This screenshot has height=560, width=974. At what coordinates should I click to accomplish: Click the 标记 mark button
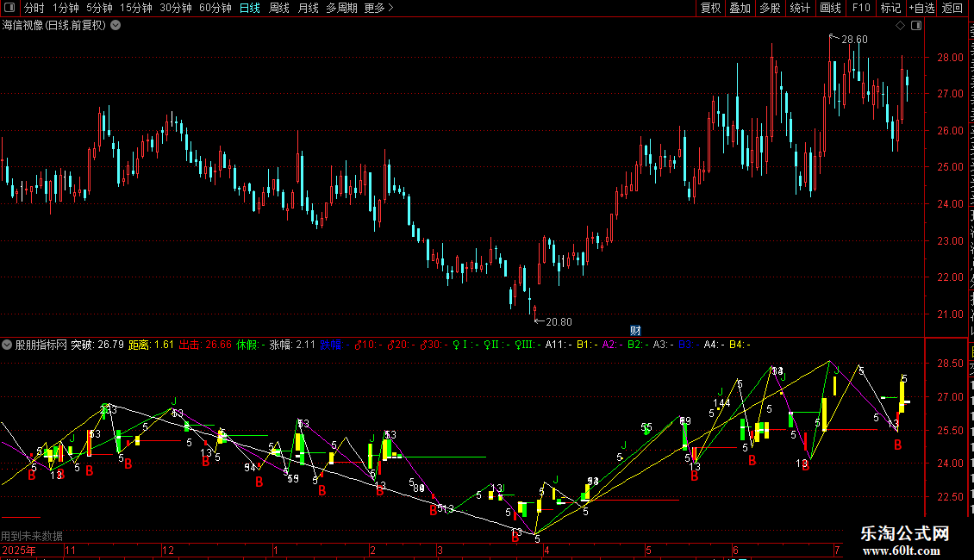tap(890, 8)
